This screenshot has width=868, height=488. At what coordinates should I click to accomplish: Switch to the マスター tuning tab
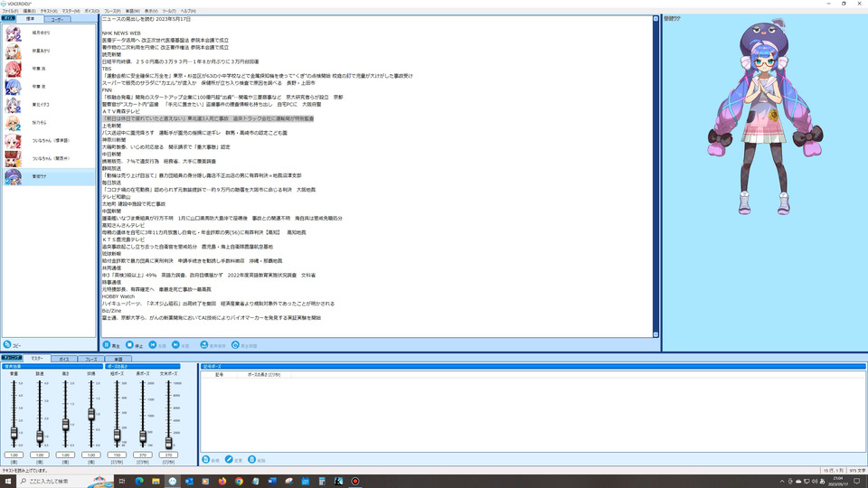pos(37,359)
